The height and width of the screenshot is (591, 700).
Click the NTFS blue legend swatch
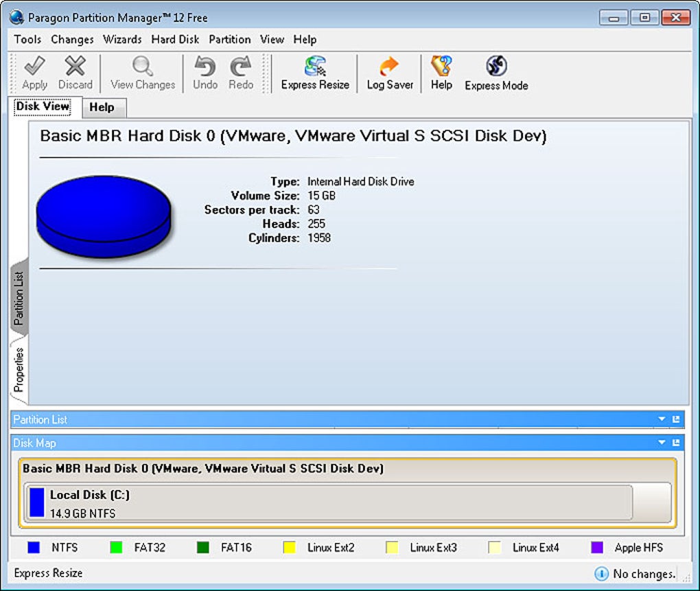34,547
